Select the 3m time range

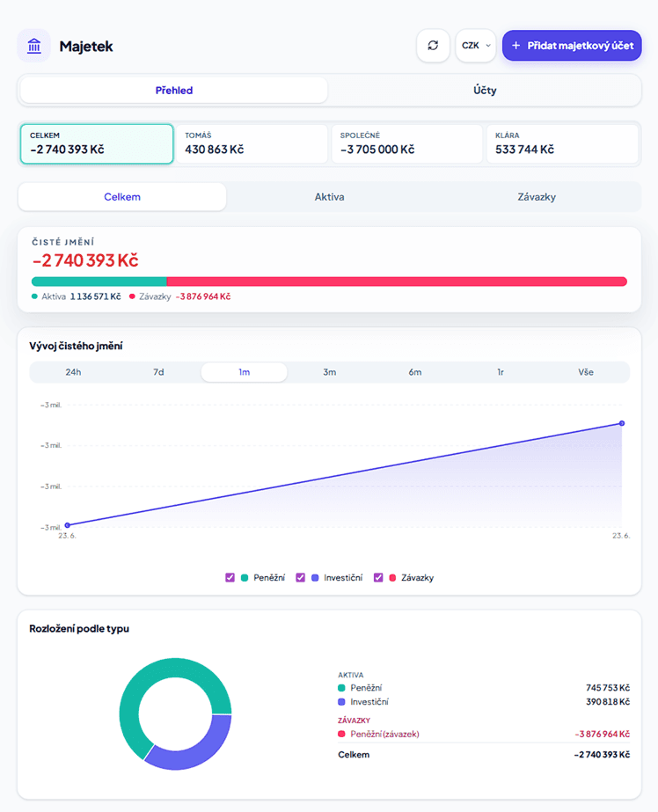click(329, 372)
